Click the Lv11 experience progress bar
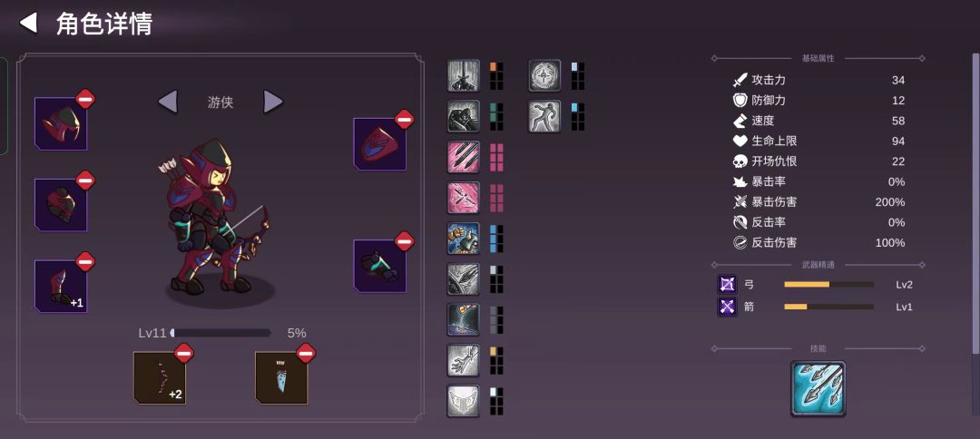The image size is (980, 439). pos(220,333)
